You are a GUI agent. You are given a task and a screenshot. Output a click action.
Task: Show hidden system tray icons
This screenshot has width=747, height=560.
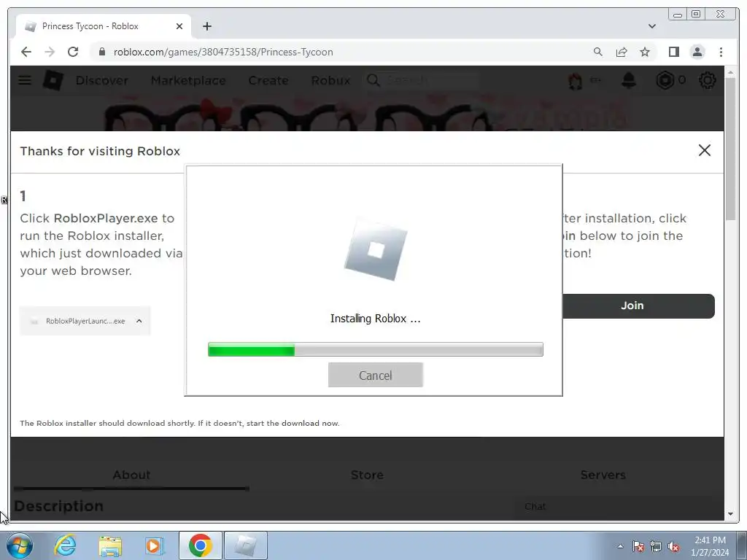point(620,546)
